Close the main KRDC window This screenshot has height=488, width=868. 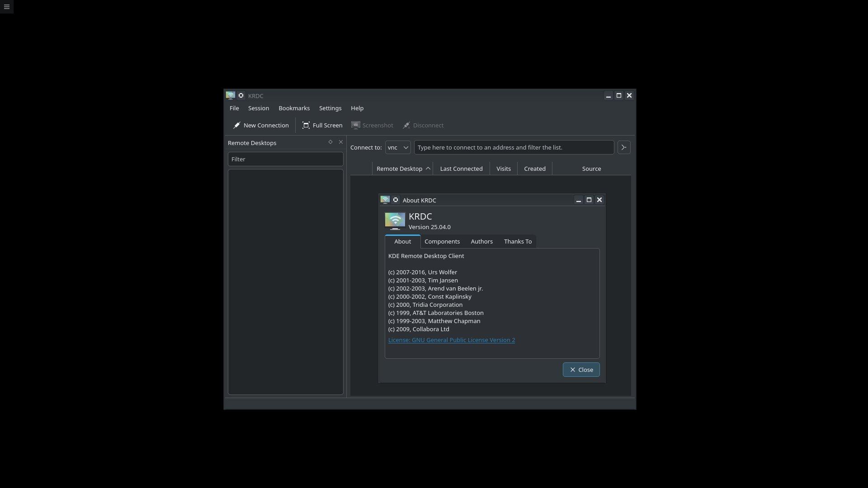click(x=629, y=95)
